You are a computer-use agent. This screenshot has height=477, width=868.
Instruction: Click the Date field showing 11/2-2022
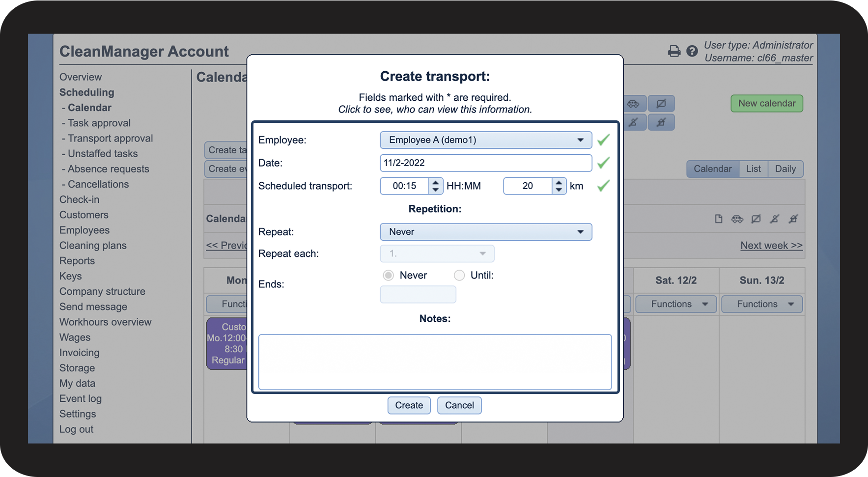pyautogui.click(x=486, y=163)
